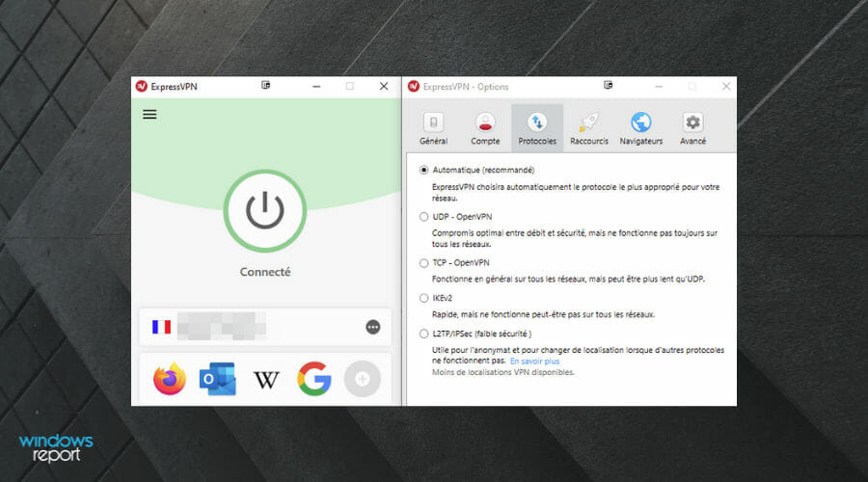The image size is (868, 482).
Task: Open the hamburger menu in ExpressVPN
Action: [x=149, y=115]
